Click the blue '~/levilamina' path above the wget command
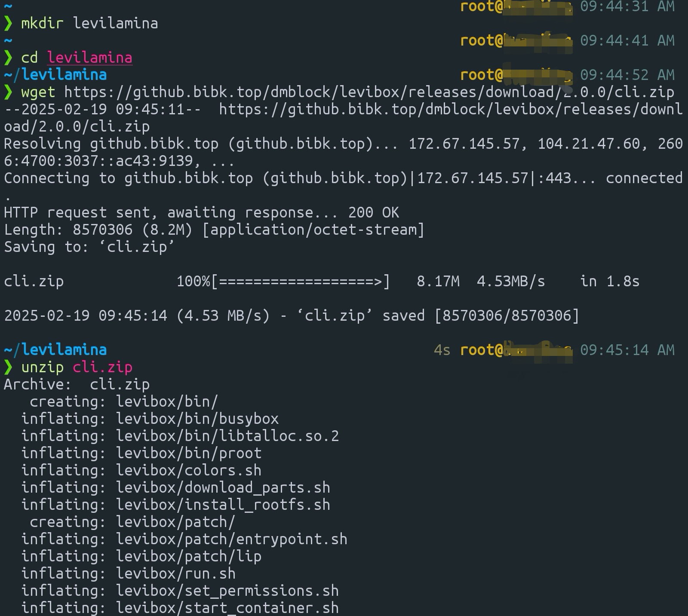 (x=55, y=75)
